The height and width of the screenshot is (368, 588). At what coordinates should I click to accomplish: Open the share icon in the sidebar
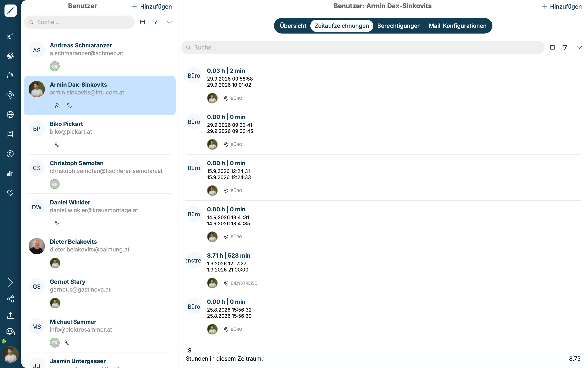(10, 299)
